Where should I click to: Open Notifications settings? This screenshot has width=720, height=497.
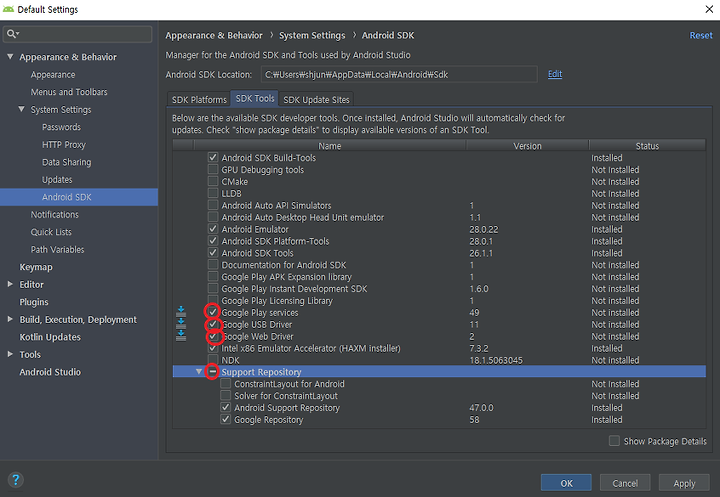point(55,214)
